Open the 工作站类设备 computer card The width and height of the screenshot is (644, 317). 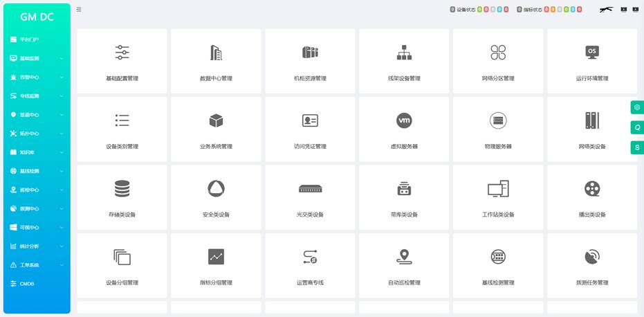coord(498,198)
